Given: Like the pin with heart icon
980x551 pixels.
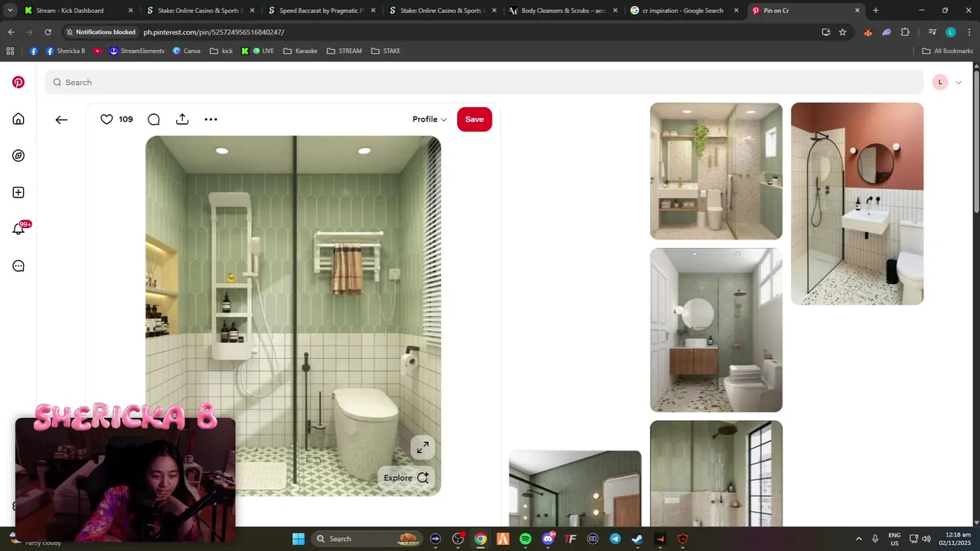Looking at the screenshot, I should [x=106, y=119].
